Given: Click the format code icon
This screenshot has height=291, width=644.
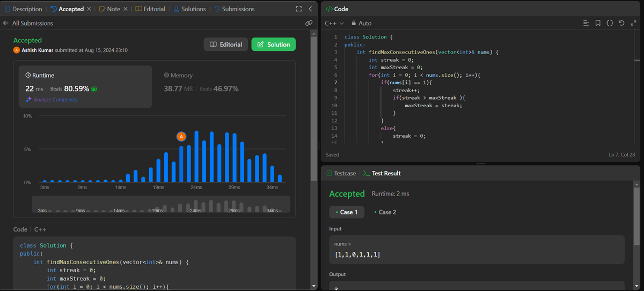Looking at the screenshot, I should pos(586,23).
